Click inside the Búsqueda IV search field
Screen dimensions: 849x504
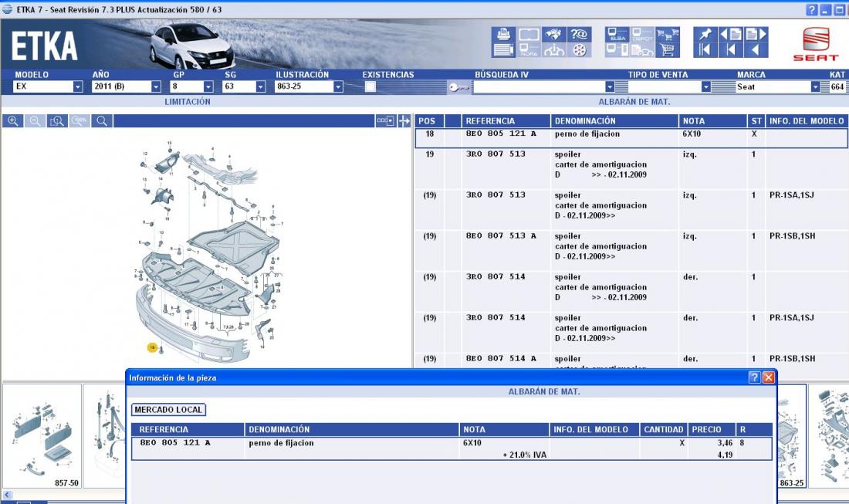(540, 86)
